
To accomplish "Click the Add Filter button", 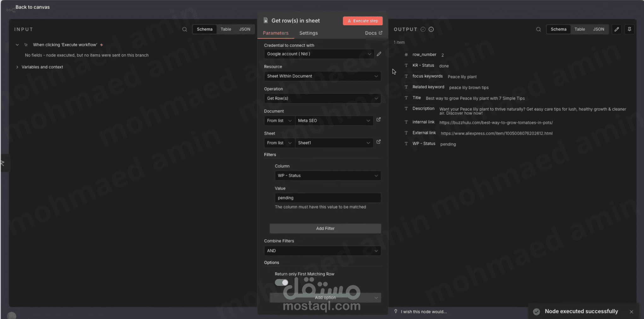I will click(325, 228).
